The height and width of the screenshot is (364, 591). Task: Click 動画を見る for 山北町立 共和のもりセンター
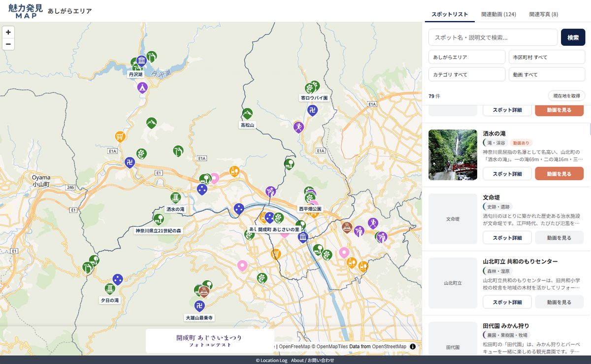click(x=559, y=302)
